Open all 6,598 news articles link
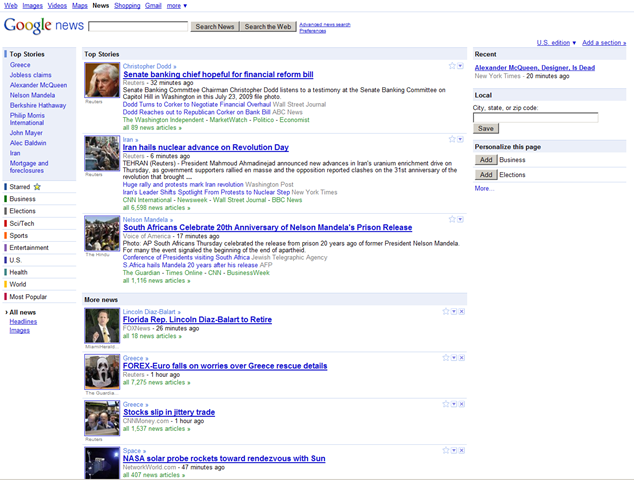The height and width of the screenshot is (480, 634). coord(156,207)
